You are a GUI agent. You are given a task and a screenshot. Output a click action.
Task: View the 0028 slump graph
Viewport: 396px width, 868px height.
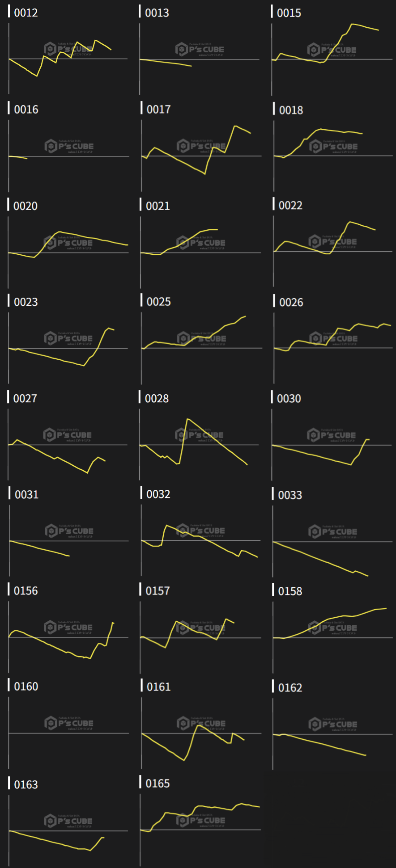[x=199, y=444]
